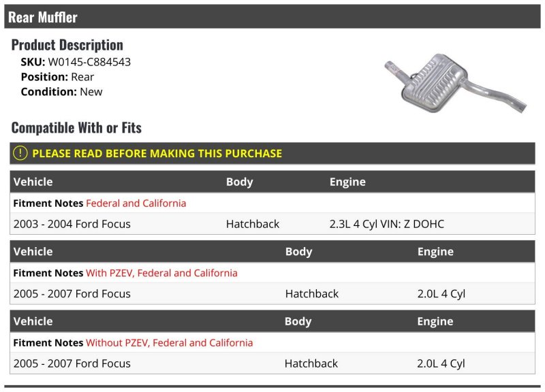Click Without PZEV, Federal and California note
This screenshot has width=545, height=392.
pos(169,343)
